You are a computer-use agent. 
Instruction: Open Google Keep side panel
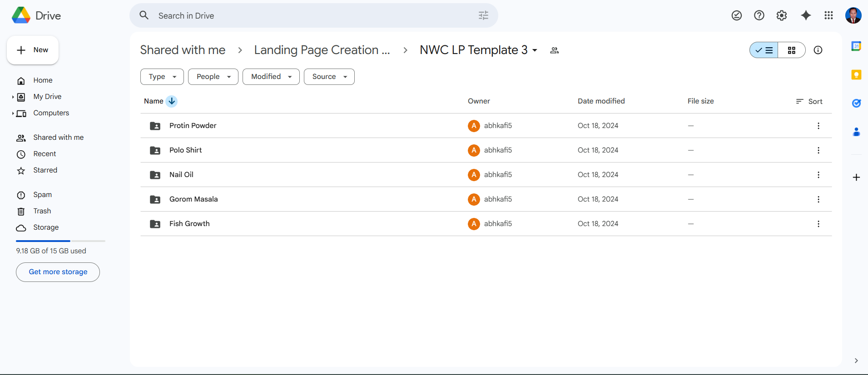(x=856, y=75)
